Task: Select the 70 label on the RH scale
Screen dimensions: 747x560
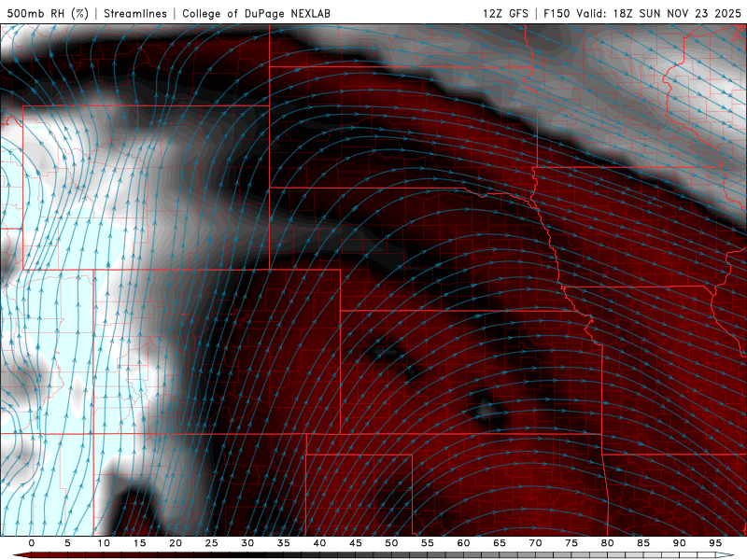Action: point(535,543)
